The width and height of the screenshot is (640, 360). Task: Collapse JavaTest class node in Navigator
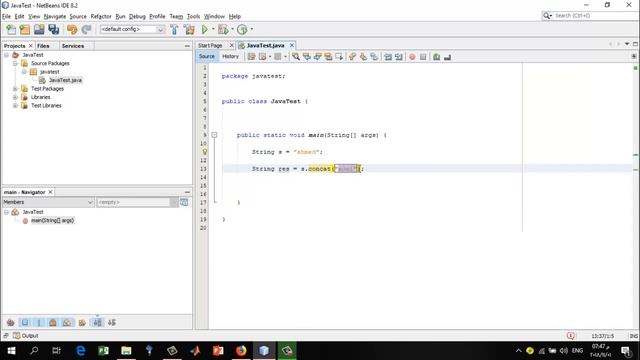7,212
